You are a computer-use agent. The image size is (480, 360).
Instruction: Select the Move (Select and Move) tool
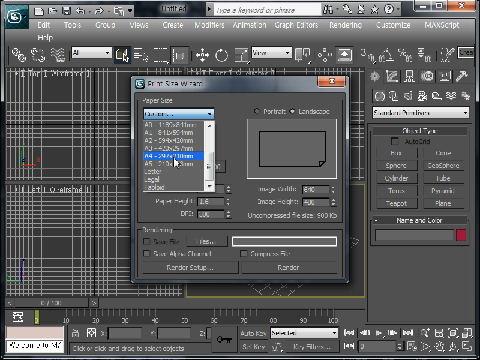click(x=202, y=55)
